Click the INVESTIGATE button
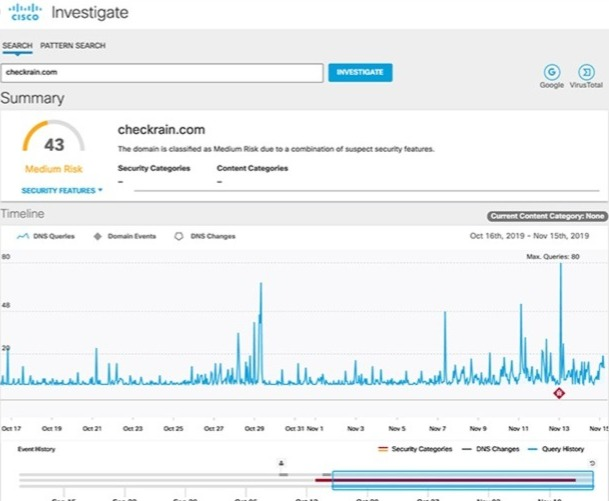Viewport: 609px width, 501px height. tap(360, 72)
